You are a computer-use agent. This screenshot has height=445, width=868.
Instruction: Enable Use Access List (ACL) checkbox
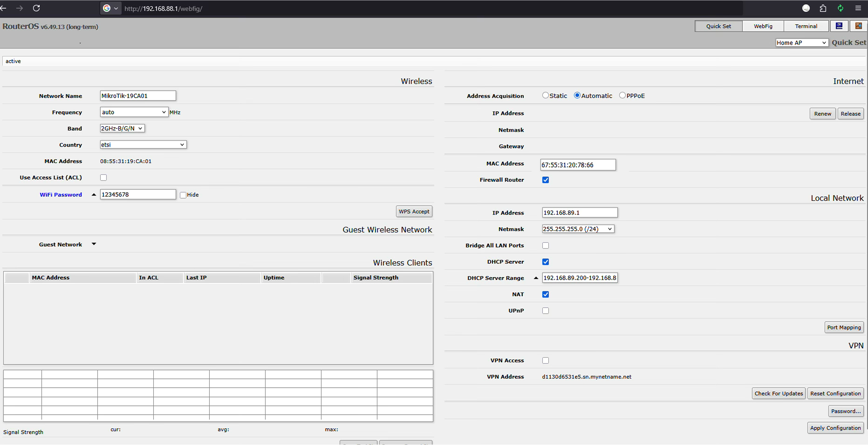103,177
